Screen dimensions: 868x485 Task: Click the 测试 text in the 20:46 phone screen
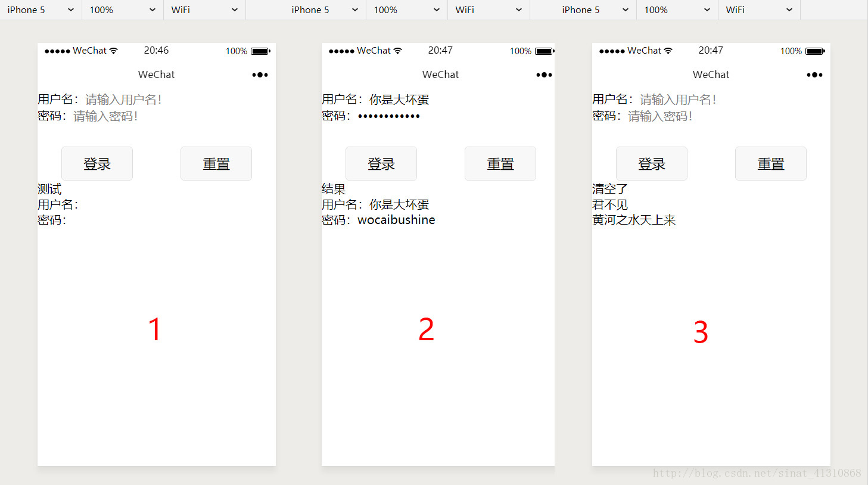[x=49, y=189]
